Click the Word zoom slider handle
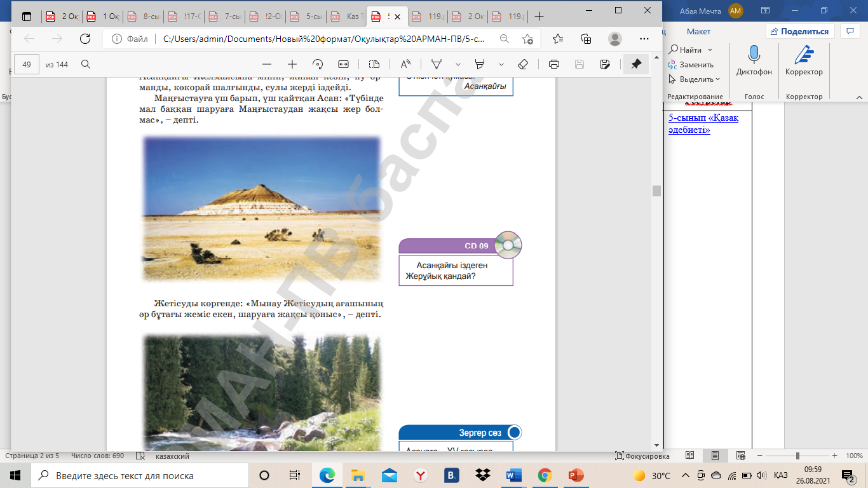Image resolution: width=868 pixels, height=488 pixels. pos(797,456)
